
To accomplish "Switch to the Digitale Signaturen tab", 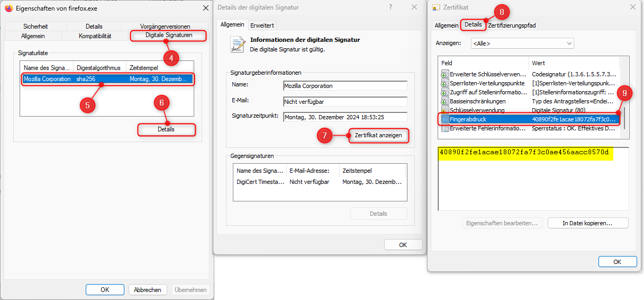I will [x=168, y=36].
